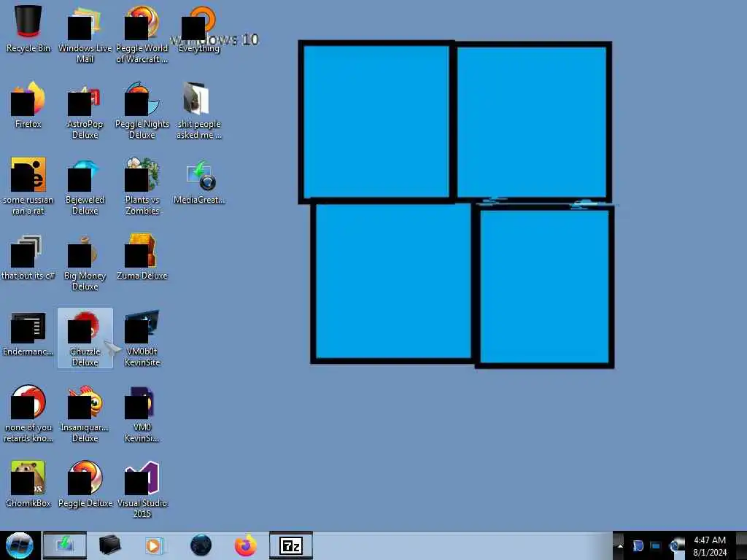747x560 pixels.
Task: Select the 'some russian ran a rat' icon
Action: [28, 186]
